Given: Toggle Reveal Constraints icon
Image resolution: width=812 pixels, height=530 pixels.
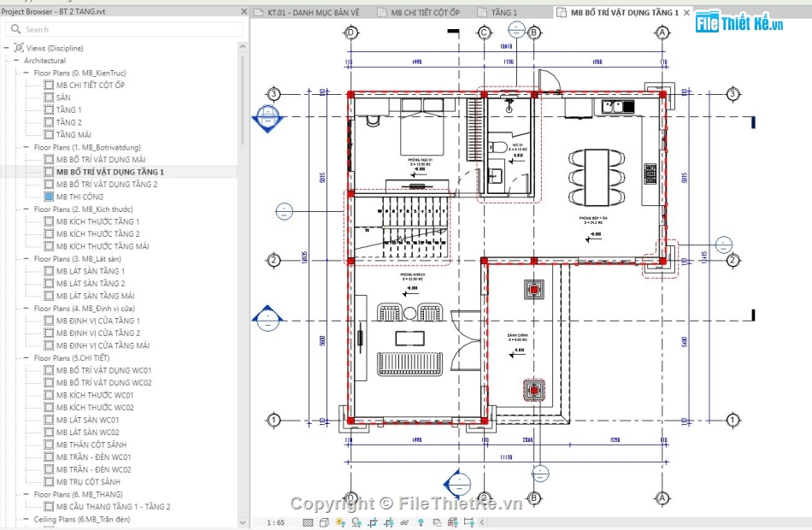Looking at the screenshot, I should 468,522.
